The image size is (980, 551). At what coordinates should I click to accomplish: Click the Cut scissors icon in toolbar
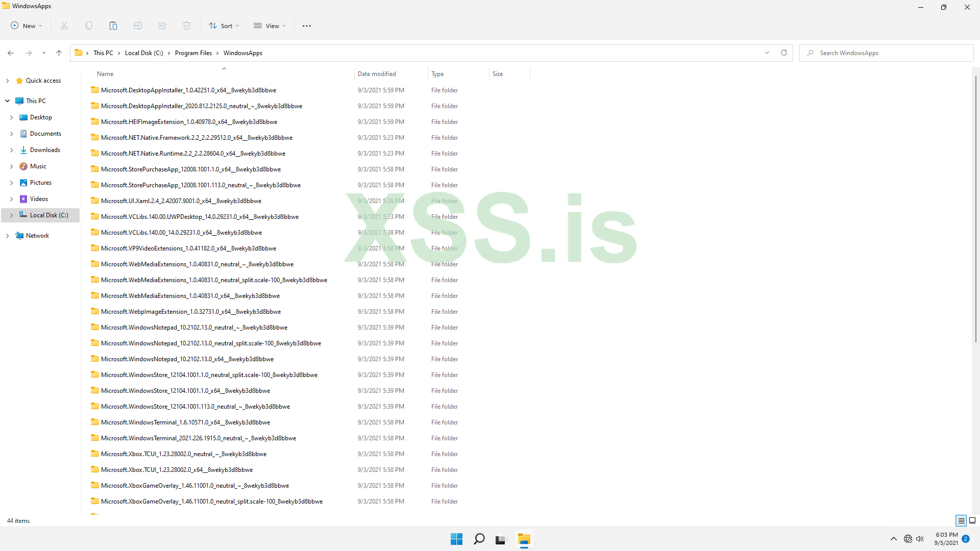64,26
